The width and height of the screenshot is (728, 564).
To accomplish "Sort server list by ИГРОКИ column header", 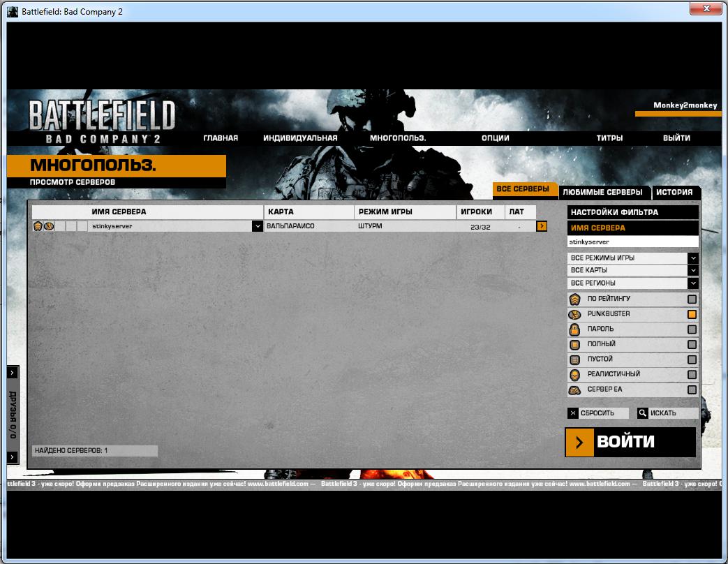I will coord(476,211).
